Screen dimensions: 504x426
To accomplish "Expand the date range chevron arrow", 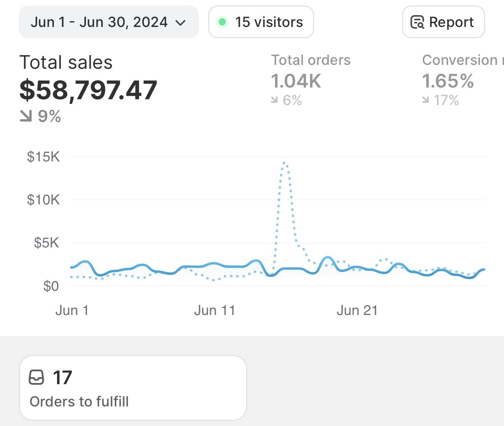I will (180, 23).
